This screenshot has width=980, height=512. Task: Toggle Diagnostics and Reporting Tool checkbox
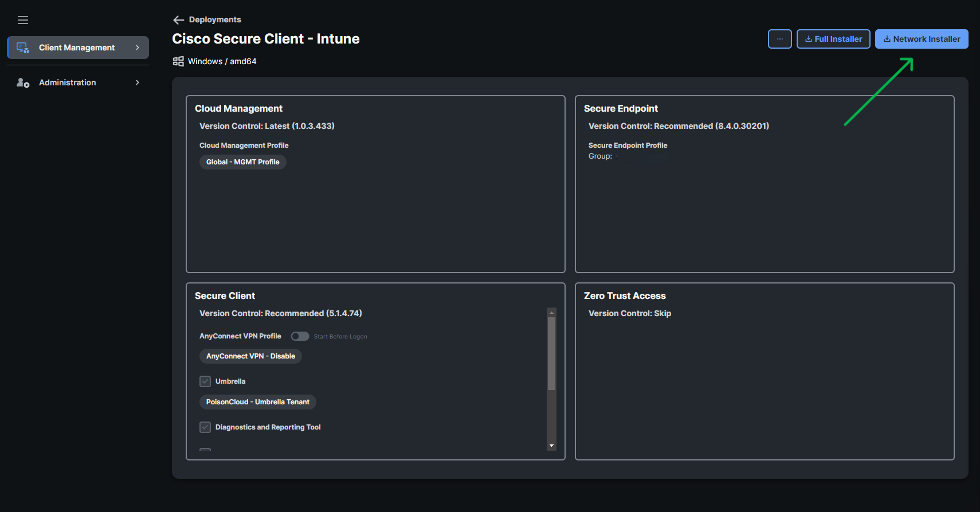(x=205, y=427)
